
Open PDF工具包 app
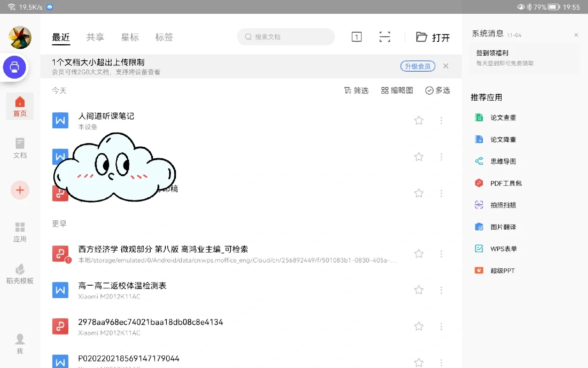(498, 183)
